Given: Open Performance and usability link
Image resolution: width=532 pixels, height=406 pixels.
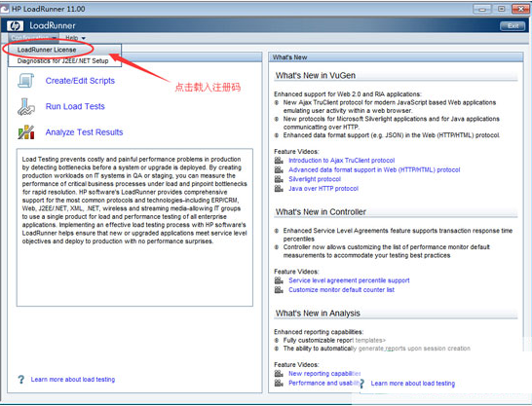Looking at the screenshot, I should click(x=323, y=383).
